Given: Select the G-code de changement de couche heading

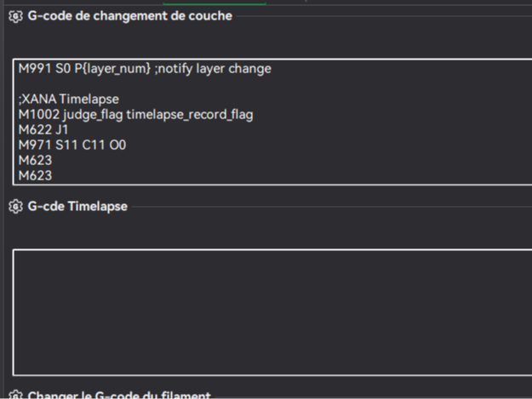Looking at the screenshot, I should (129, 16).
